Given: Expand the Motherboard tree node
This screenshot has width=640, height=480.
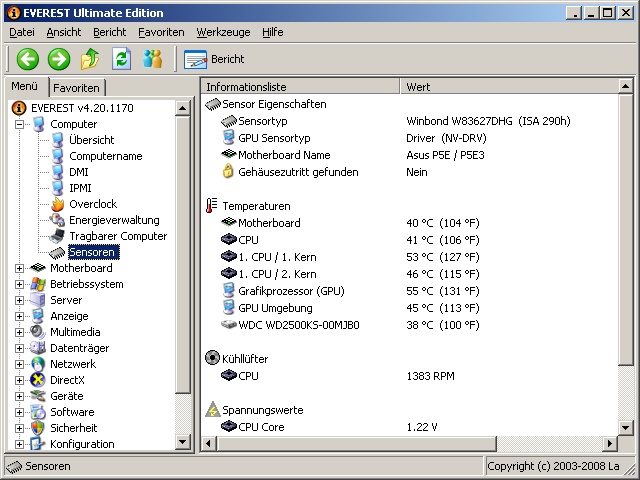Looking at the screenshot, I should click(x=19, y=268).
